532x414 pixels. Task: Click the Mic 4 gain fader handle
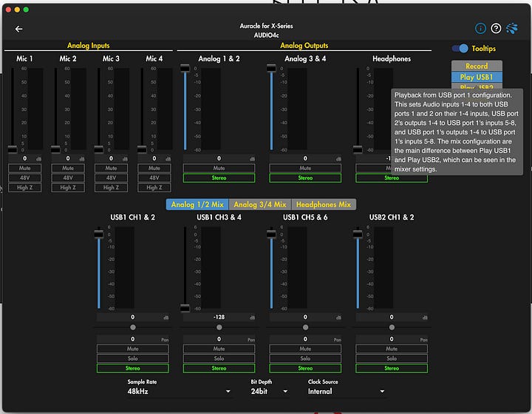[142, 149]
